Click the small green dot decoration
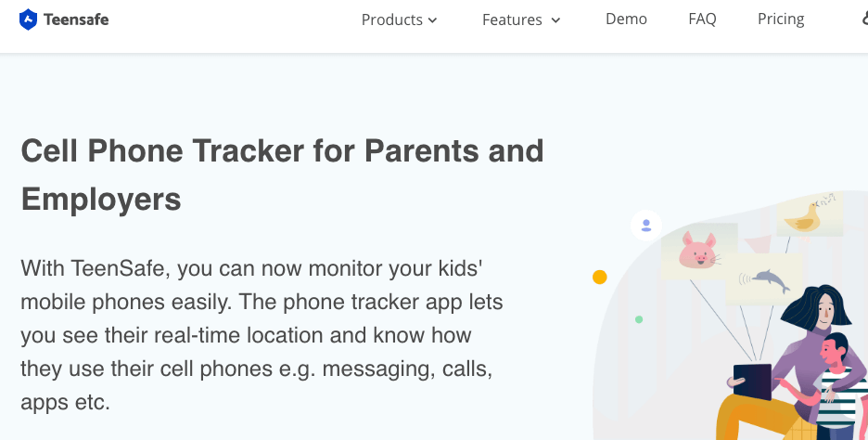Image resolution: width=868 pixels, height=440 pixels. pos(639,319)
